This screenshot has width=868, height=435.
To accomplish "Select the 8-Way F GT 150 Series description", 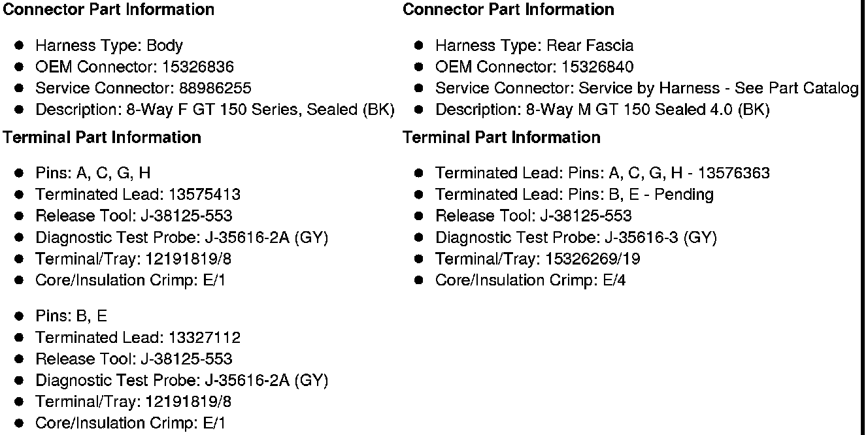I will point(214,110).
